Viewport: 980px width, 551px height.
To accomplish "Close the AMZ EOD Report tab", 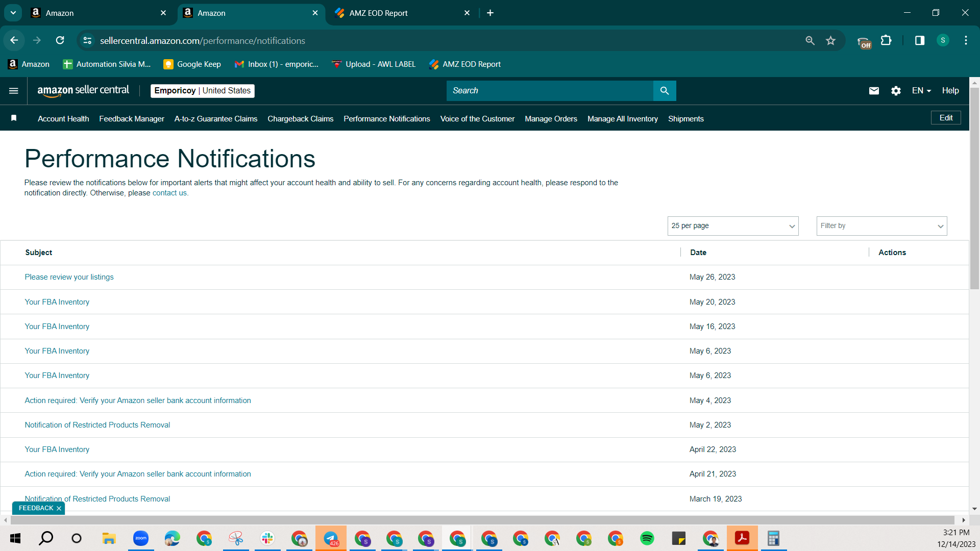I will pyautogui.click(x=467, y=13).
